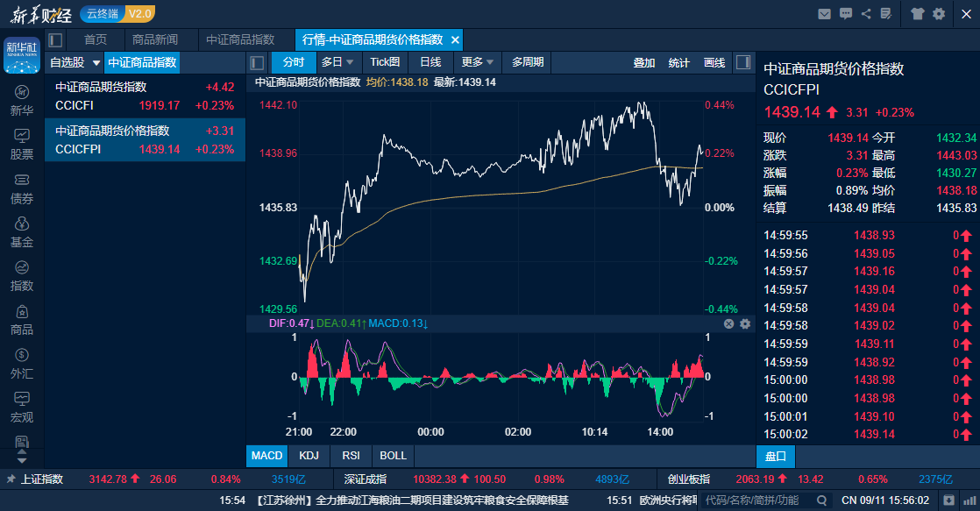Open the skin/theme selector (shirt icon)
This screenshot has width=980, height=511.
pyautogui.click(x=917, y=13)
